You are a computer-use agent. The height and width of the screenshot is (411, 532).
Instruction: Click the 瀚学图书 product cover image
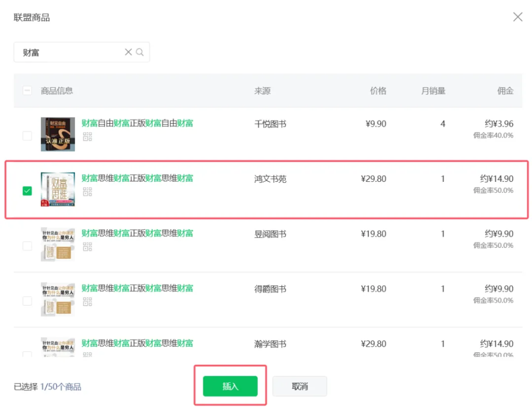point(58,344)
